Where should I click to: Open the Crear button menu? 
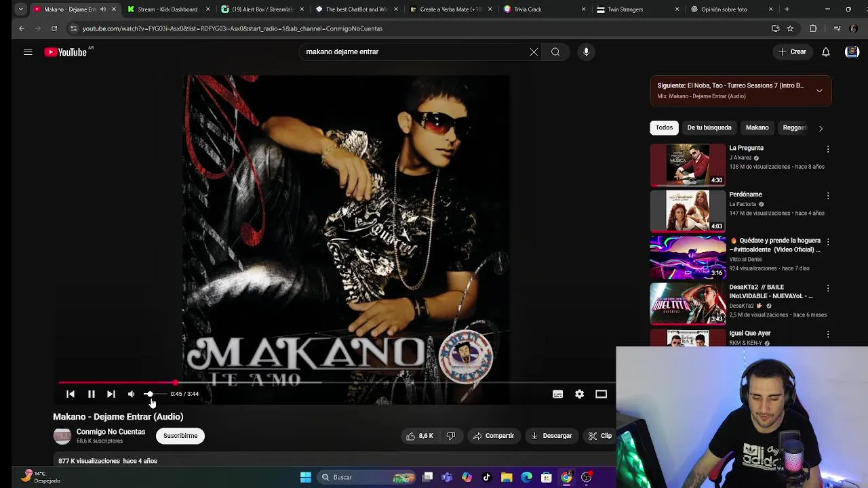click(x=792, y=52)
